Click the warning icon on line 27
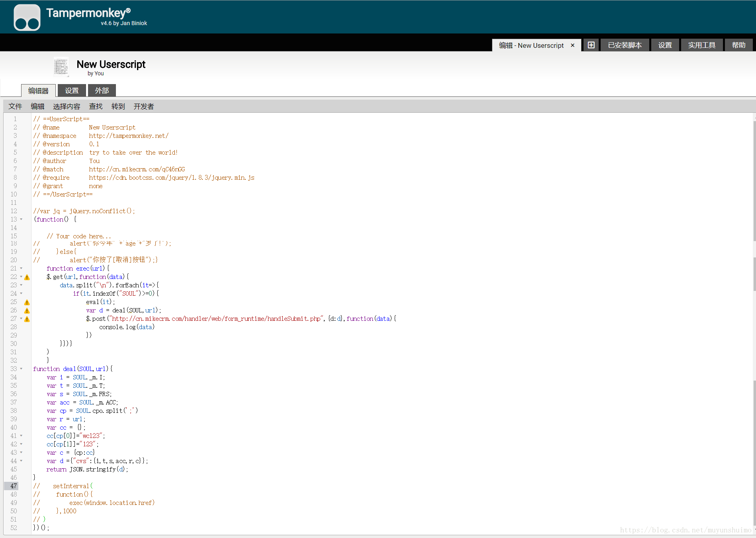Screen dimensions: 756x538 (27, 319)
